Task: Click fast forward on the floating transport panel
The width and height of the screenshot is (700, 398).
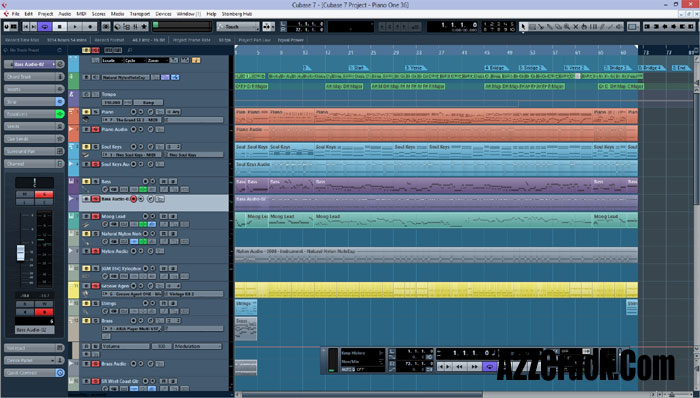Action: click(x=474, y=366)
